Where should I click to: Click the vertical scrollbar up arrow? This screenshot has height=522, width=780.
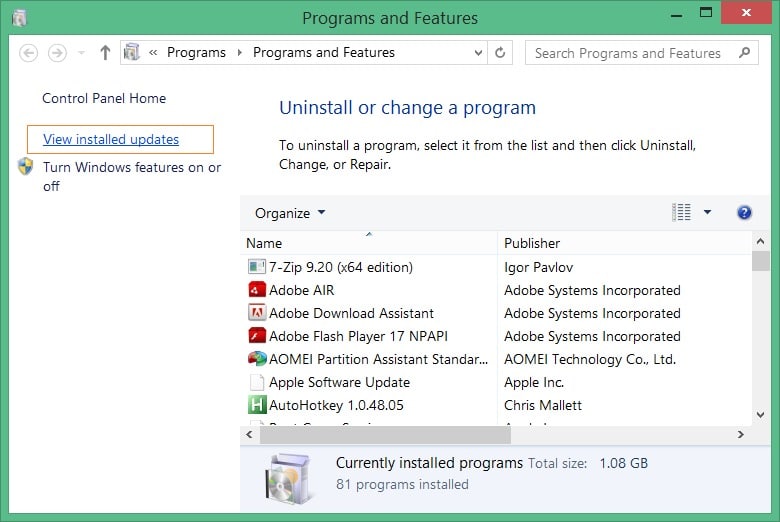click(x=761, y=241)
